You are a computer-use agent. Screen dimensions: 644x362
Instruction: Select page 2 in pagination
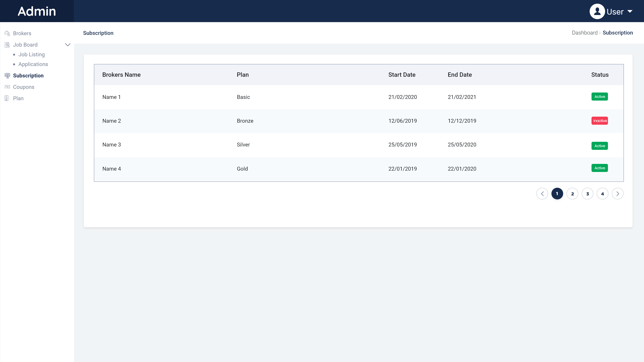pos(572,194)
